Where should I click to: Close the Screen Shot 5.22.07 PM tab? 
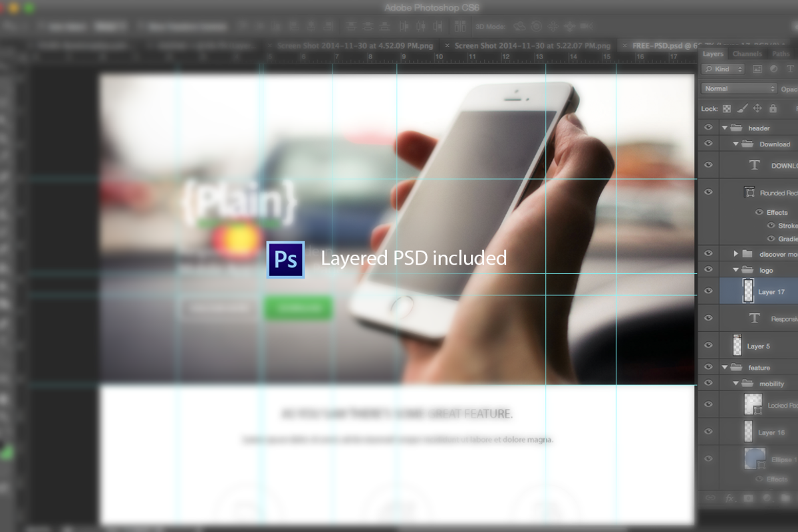[448, 46]
